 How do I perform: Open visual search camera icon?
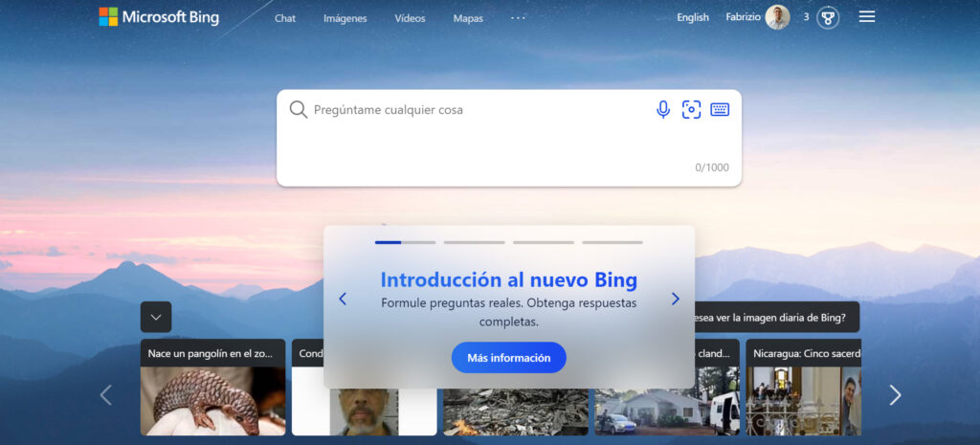691,110
